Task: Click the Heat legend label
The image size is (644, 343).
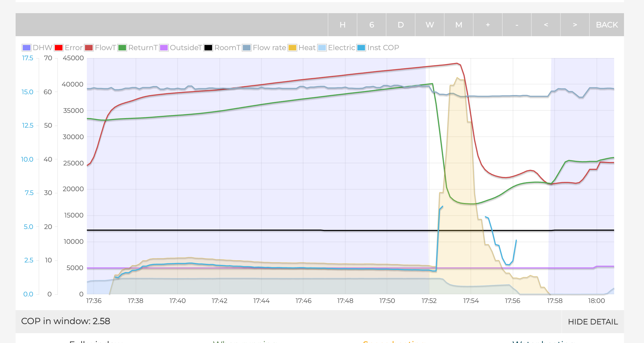Action: [x=307, y=48]
